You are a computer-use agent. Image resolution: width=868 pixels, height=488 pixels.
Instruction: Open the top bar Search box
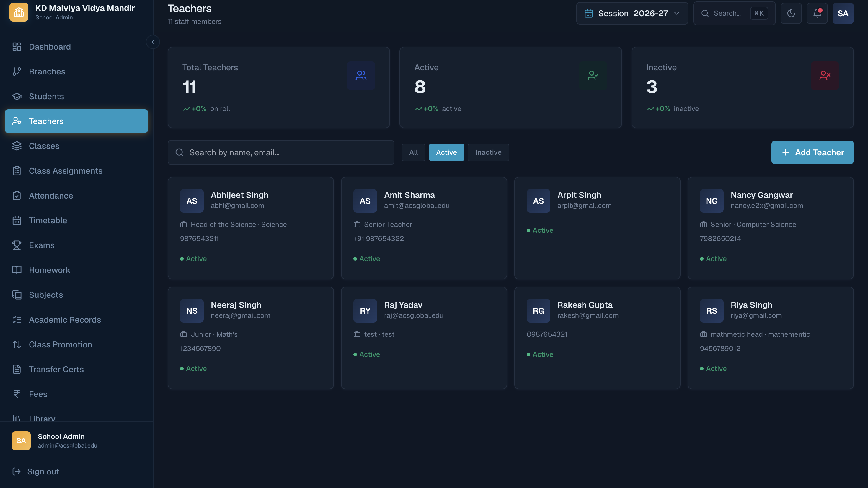point(734,13)
